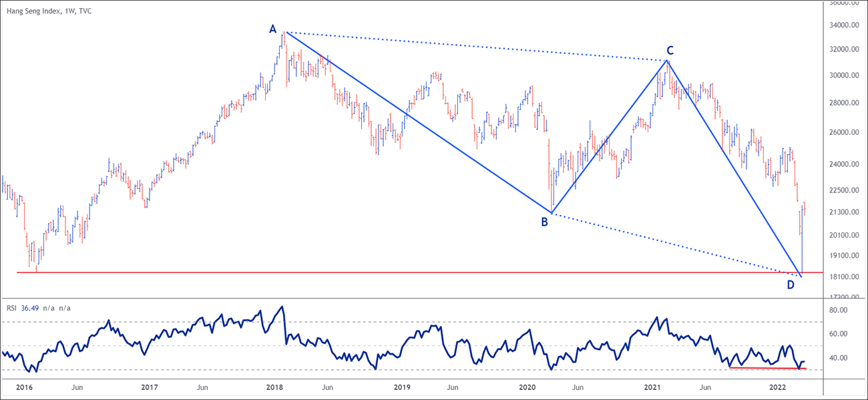Click the red horizontal support line on price chart
868x400 pixels.
click(x=401, y=272)
